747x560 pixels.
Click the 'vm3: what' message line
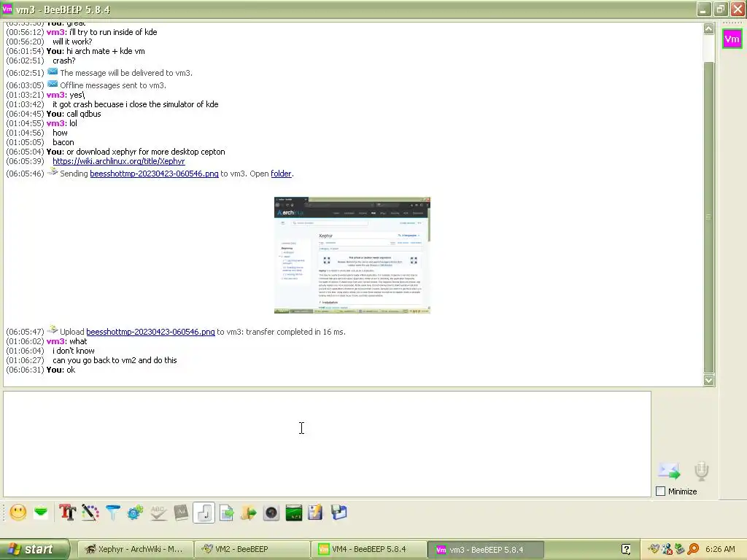click(x=66, y=341)
